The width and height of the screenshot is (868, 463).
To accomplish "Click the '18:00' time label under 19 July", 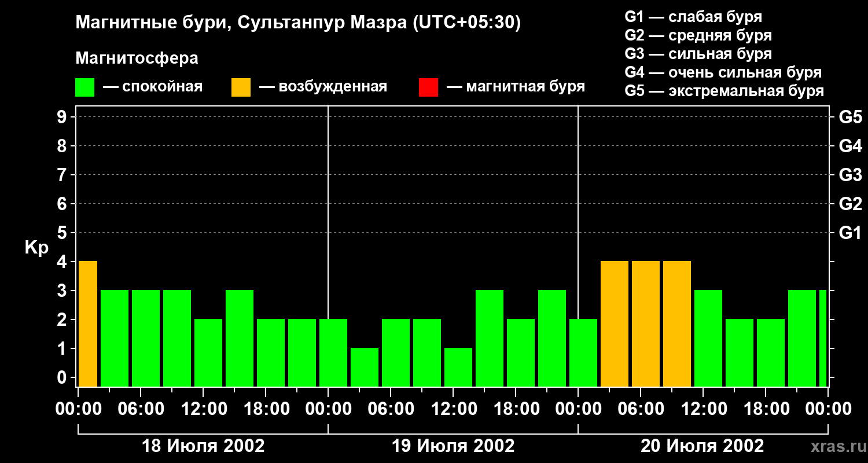I will pyautogui.click(x=516, y=409).
